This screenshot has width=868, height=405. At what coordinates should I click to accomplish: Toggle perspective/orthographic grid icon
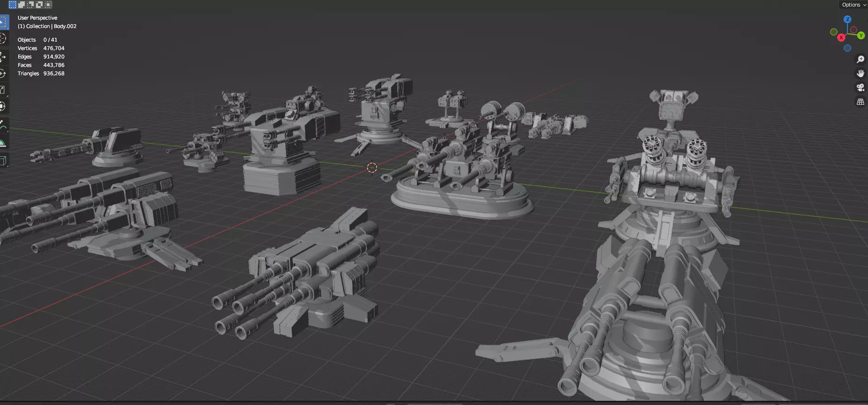pos(861,101)
